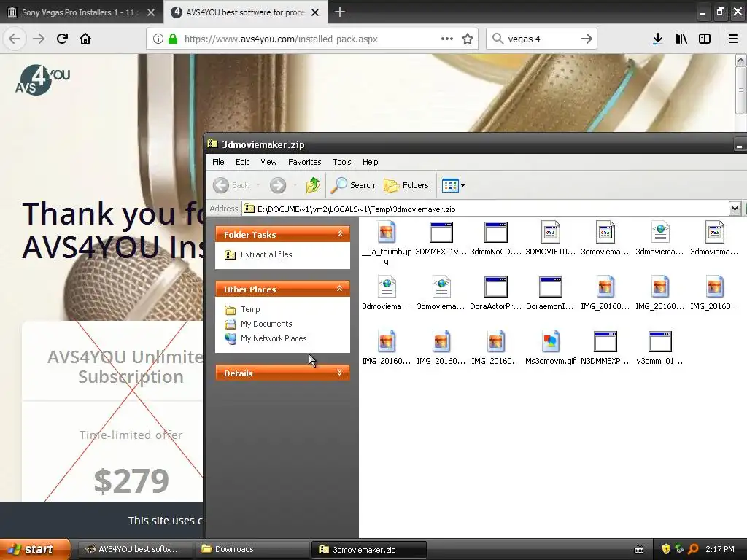Viewport: 747px width, 560px height.
Task: Open the Edit menu
Action: 242,162
